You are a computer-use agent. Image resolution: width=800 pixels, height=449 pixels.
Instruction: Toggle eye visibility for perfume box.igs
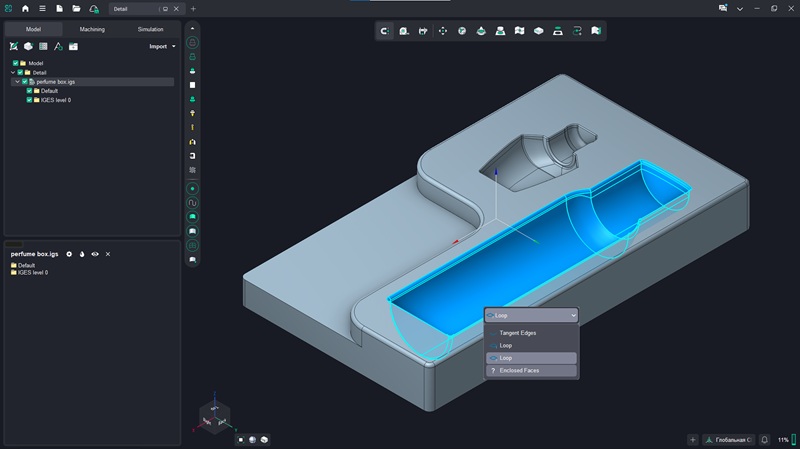click(x=95, y=254)
